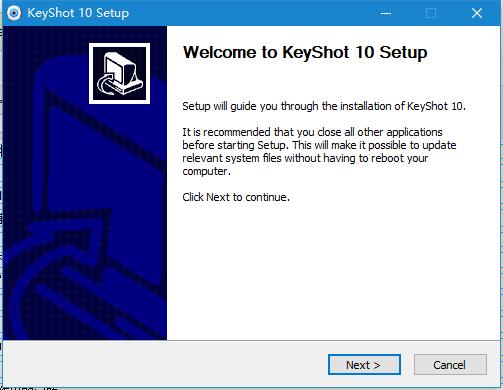Click the "It is recommended" paragraph
503x390 pixels.
[x=319, y=152]
